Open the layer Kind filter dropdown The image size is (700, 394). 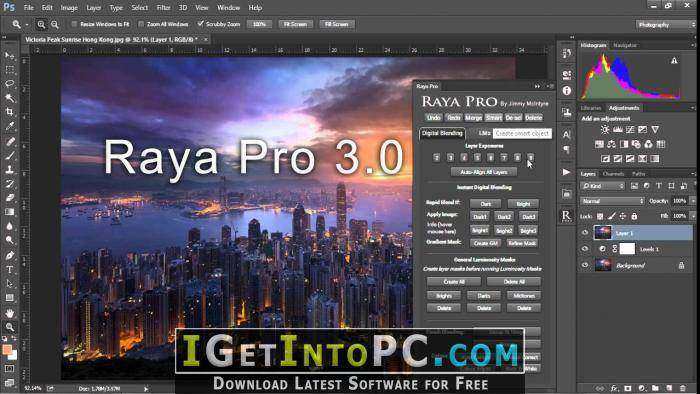pos(603,186)
